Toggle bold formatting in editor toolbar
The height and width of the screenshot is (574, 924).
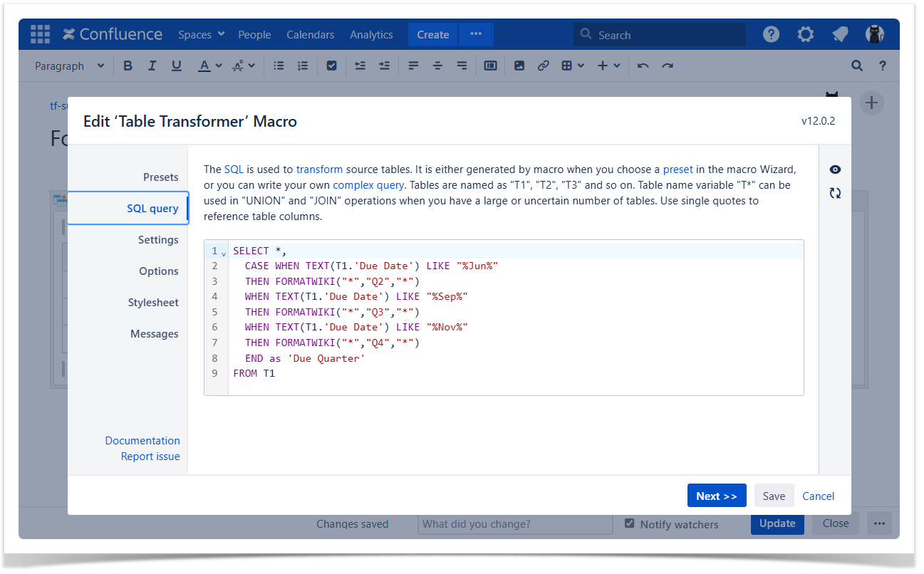(x=128, y=66)
